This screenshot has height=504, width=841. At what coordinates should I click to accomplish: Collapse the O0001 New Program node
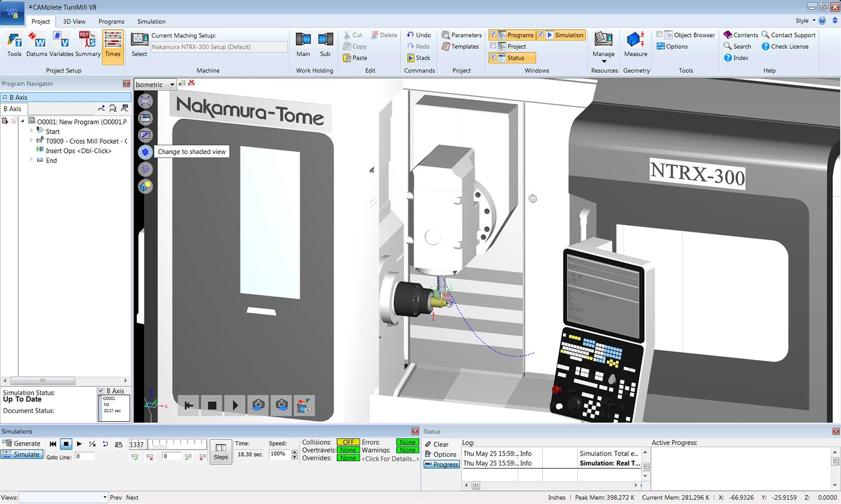coord(22,121)
